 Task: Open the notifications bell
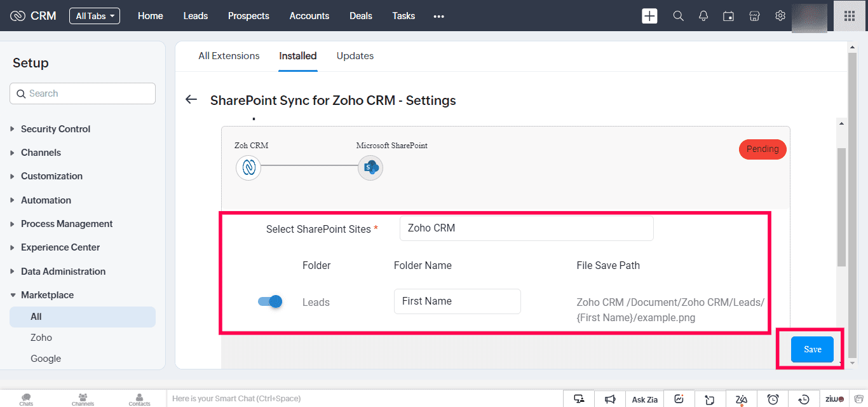pos(703,16)
